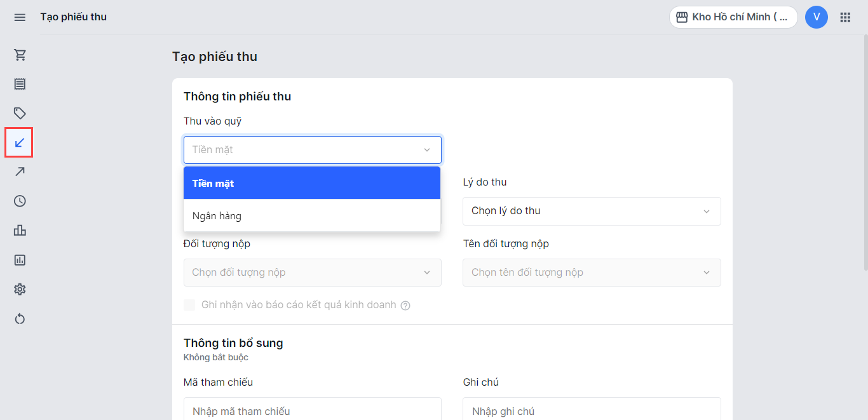868x420 pixels.
Task: Open the Tên đối tượng nộp dropdown
Action: 592,273
